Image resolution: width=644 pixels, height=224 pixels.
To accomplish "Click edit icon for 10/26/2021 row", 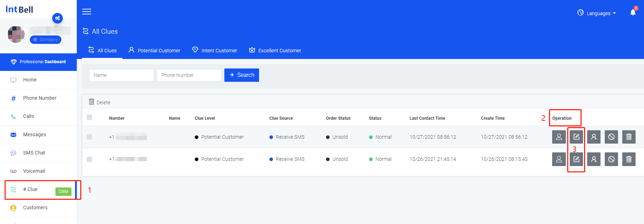I will 576,159.
